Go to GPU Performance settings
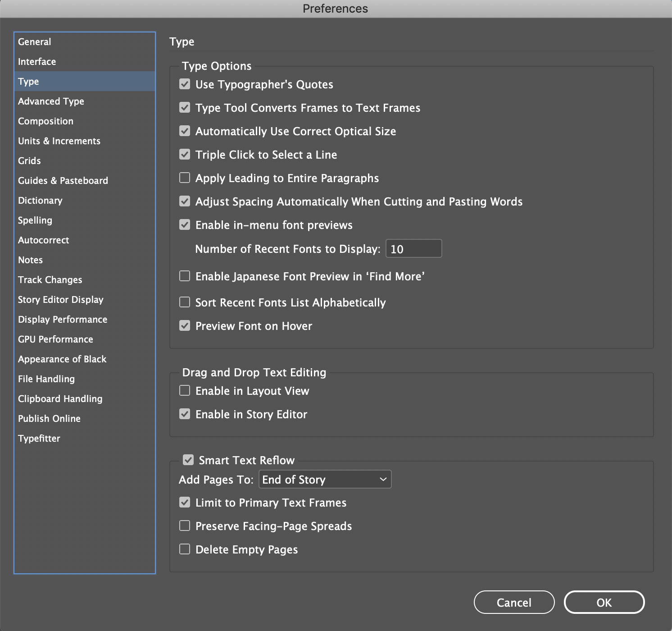The width and height of the screenshot is (672, 631). tap(55, 339)
